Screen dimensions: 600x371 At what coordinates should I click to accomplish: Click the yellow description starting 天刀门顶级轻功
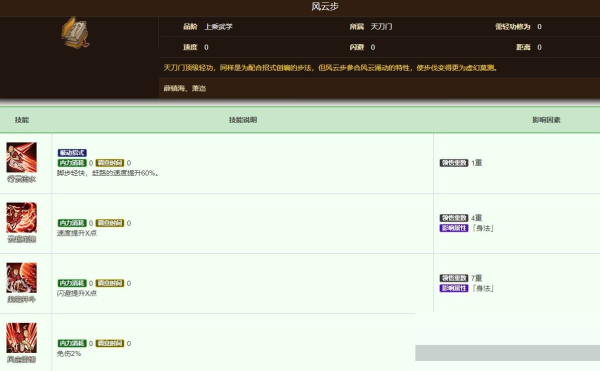pyautogui.click(x=331, y=68)
